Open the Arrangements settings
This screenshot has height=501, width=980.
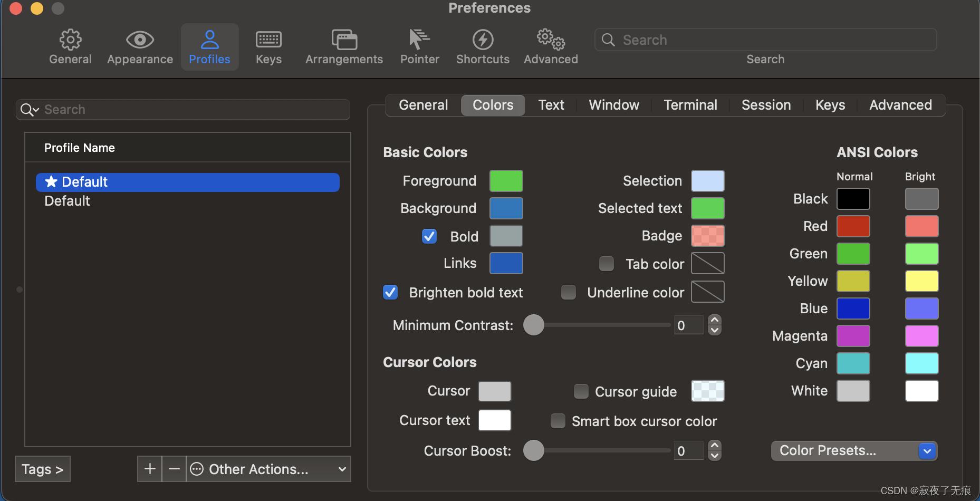pyautogui.click(x=344, y=46)
